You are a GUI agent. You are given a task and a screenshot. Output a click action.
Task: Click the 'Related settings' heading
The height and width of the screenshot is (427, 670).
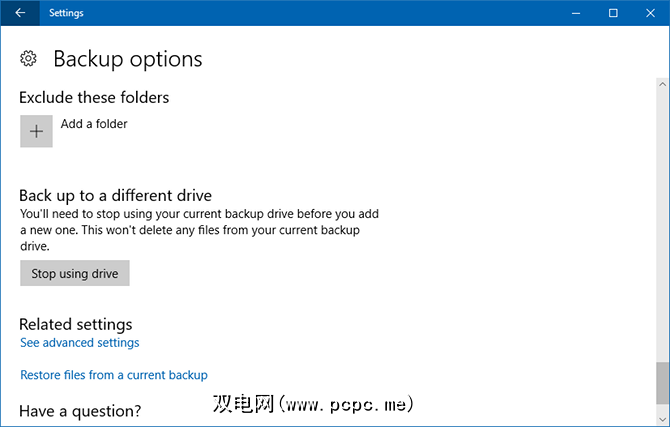(76, 324)
